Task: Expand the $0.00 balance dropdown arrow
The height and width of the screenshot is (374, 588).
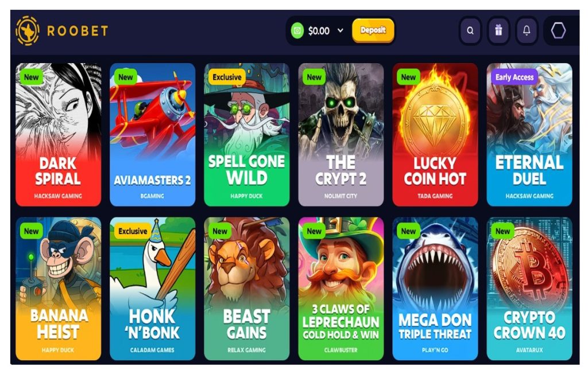Action: coord(340,30)
